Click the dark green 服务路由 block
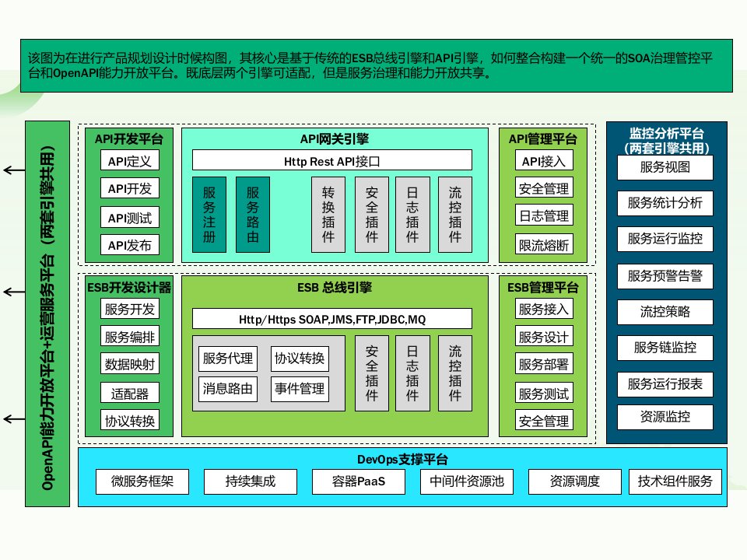Viewport: 747px width, 560px height. 253,215
